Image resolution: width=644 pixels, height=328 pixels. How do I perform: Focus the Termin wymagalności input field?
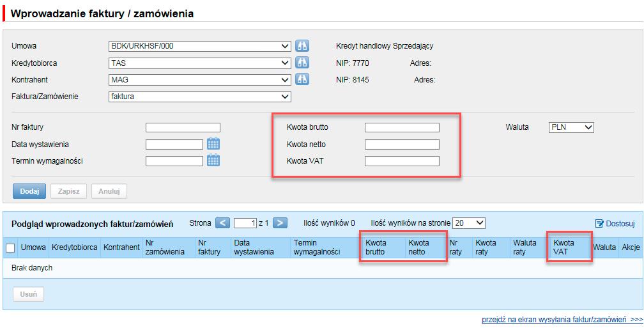(x=174, y=160)
